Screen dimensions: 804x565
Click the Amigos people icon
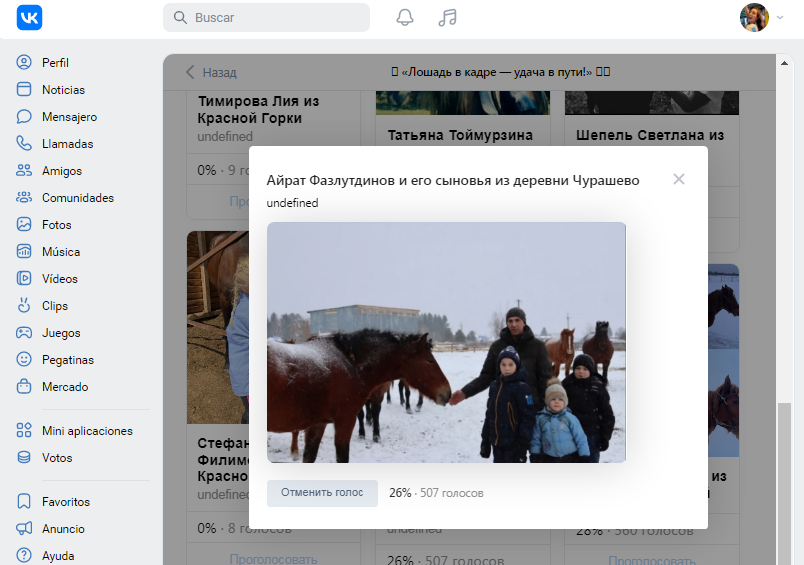(24, 170)
